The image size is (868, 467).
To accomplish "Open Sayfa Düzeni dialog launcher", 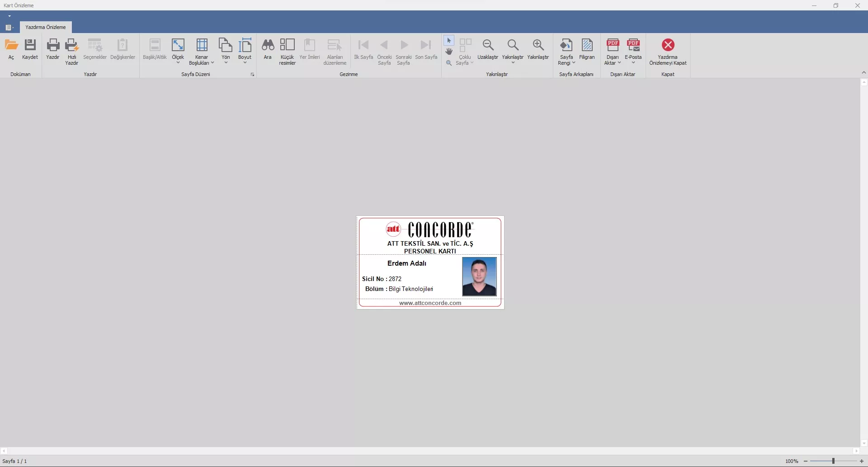I will pos(252,75).
